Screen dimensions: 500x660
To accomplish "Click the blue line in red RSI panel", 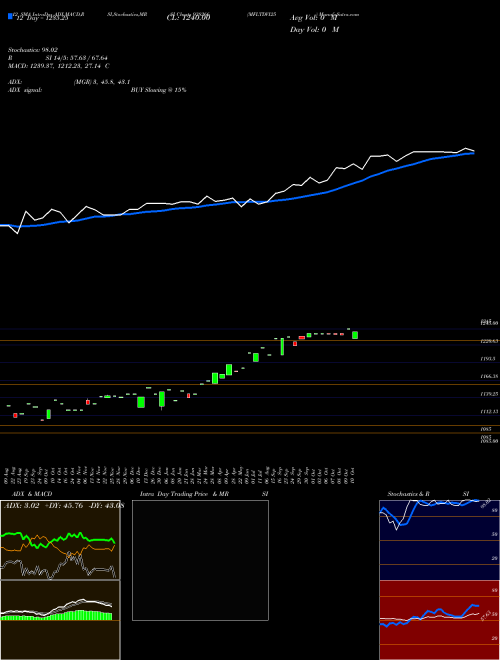I will pos(429,616).
